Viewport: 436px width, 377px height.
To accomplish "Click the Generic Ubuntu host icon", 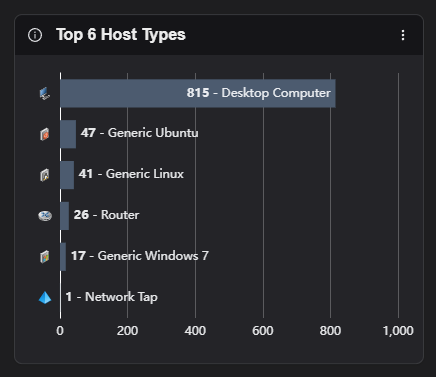I will click(x=45, y=134).
